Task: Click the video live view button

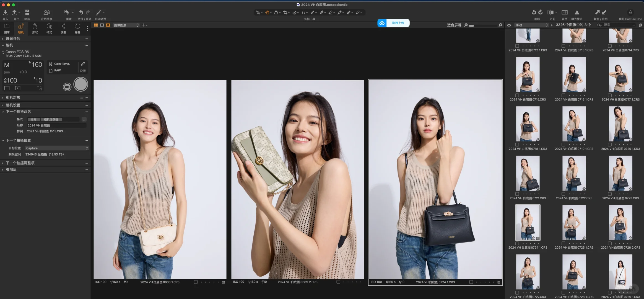Action: click(67, 87)
